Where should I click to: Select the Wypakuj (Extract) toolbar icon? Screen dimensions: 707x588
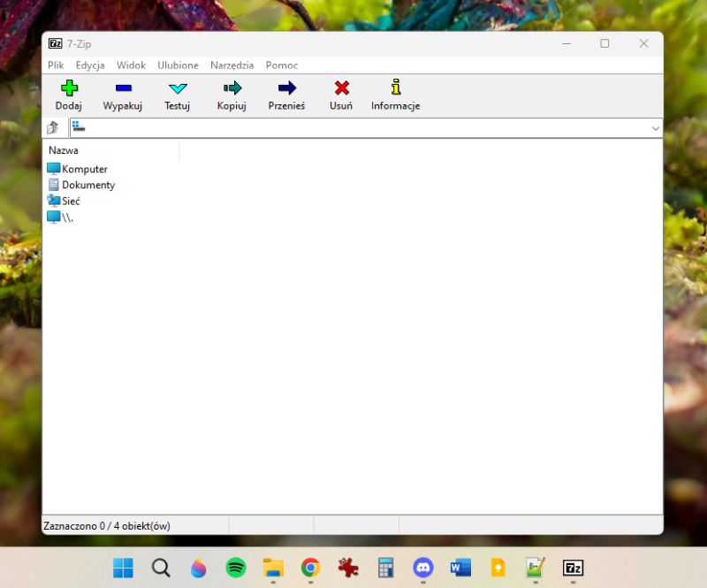pyautogui.click(x=122, y=93)
